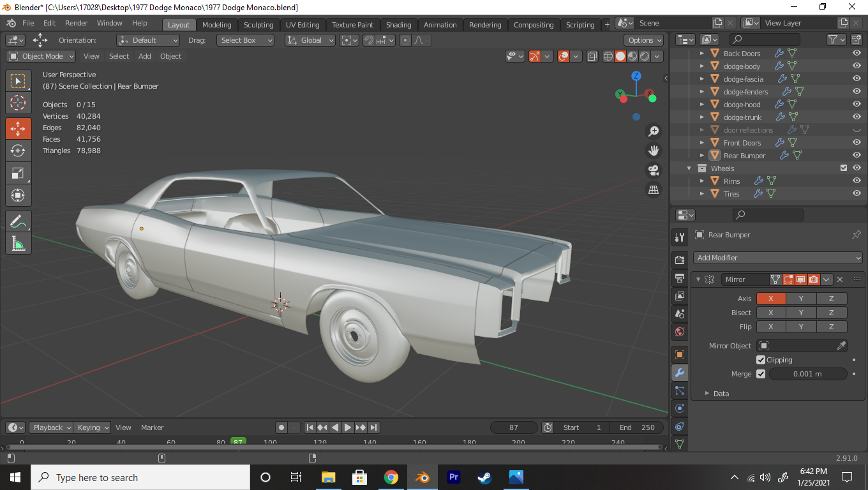Choose the Measure tool
Screen dimensions: 868x490
(x=19, y=243)
